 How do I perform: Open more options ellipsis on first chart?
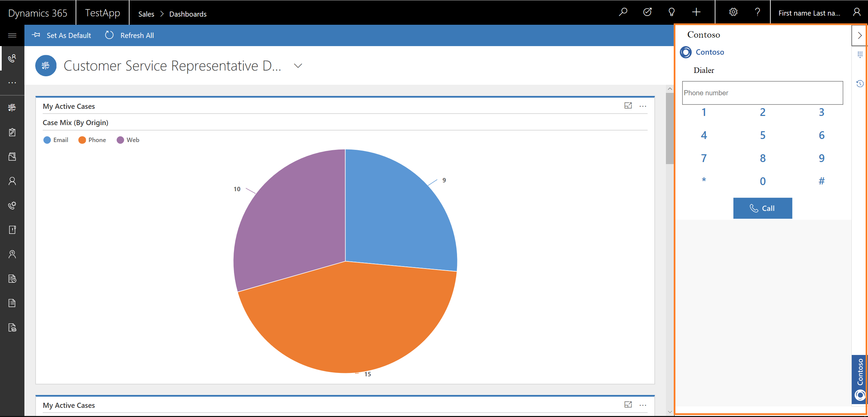point(643,106)
